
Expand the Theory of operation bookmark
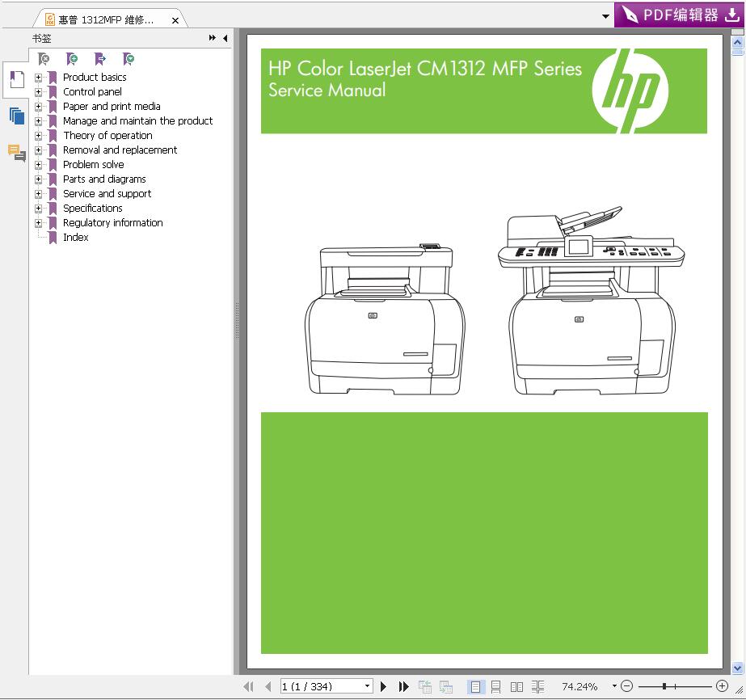(x=38, y=136)
